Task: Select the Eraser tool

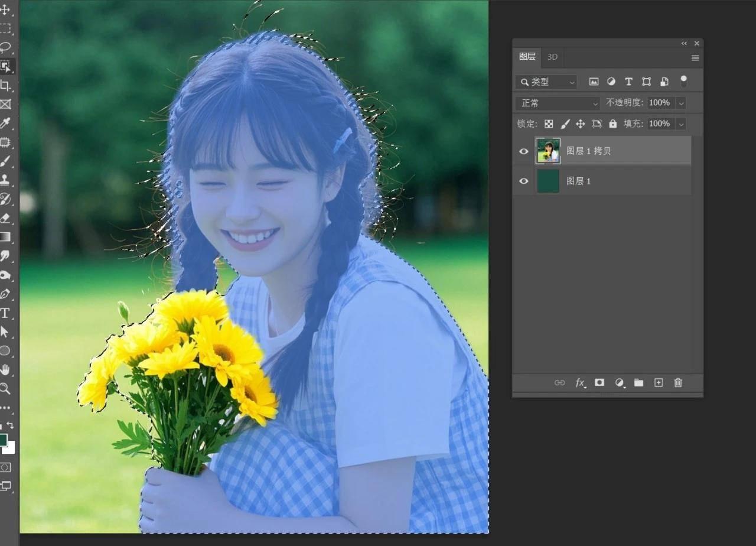Action: (x=5, y=218)
